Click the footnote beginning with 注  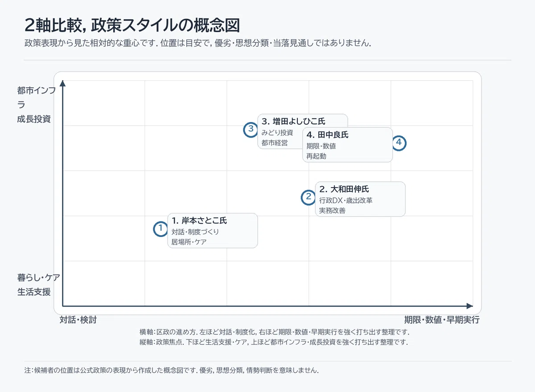(172, 370)
